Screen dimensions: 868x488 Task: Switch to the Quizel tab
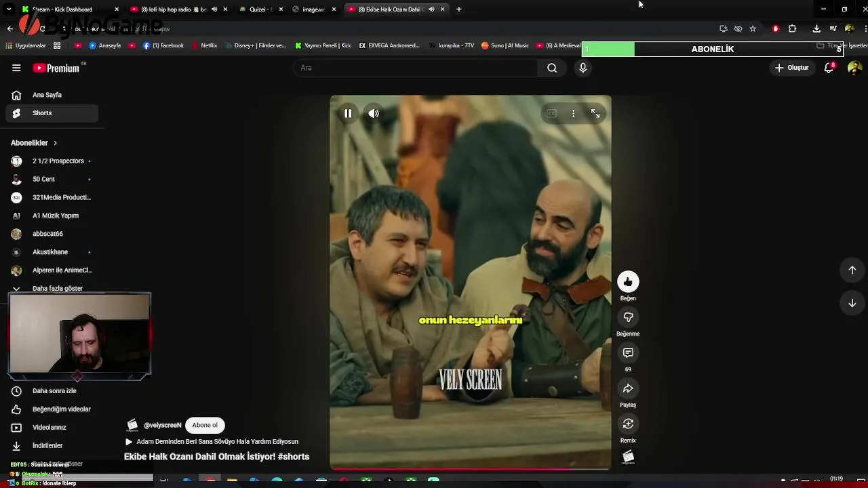click(261, 9)
